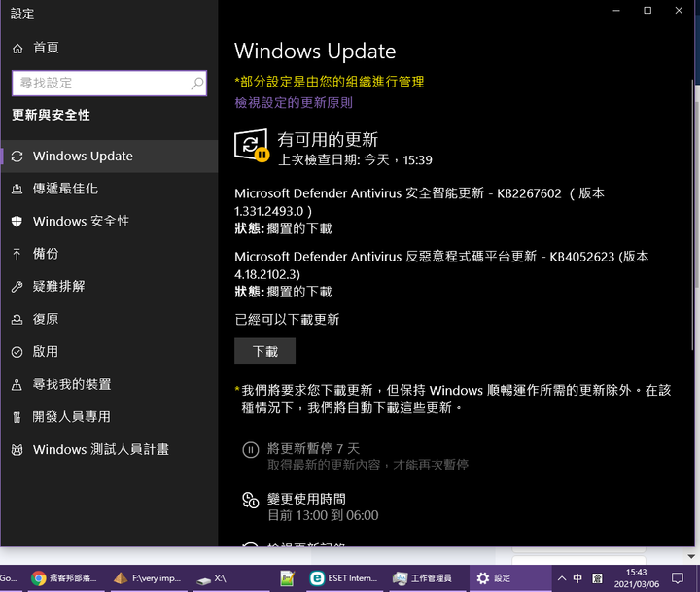
Task: Click 檢視設定的更新原則 link
Action: [x=294, y=103]
